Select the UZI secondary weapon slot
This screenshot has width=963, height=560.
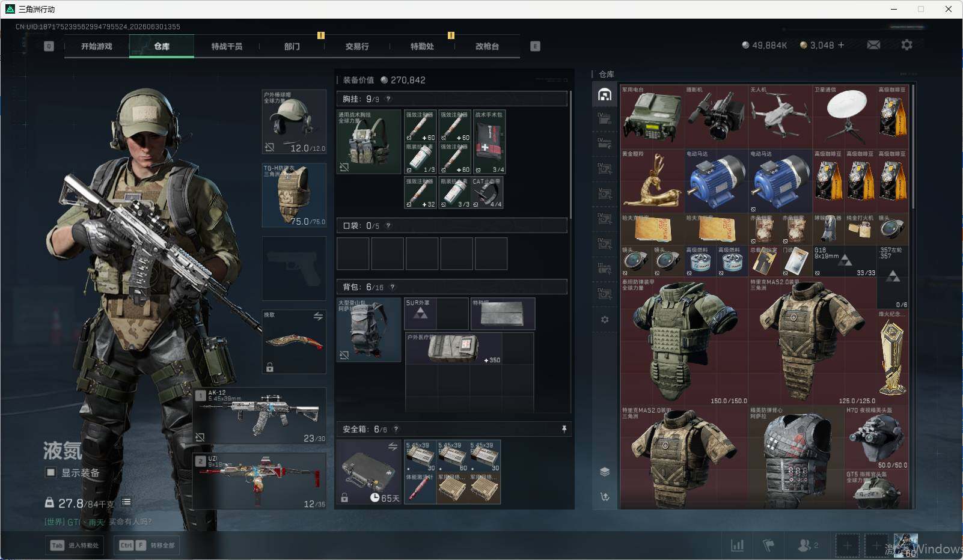[260, 481]
